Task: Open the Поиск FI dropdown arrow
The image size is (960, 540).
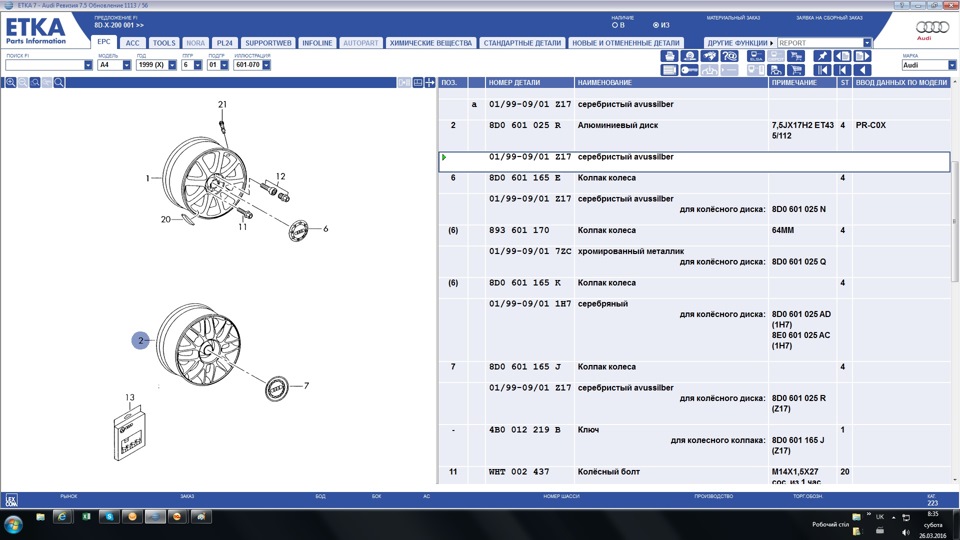Action: (x=88, y=65)
